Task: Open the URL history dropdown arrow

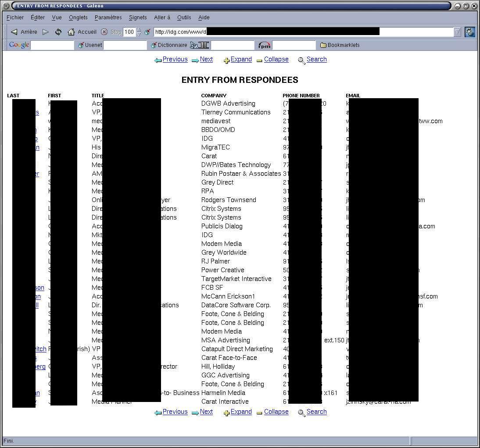Action: pos(457,32)
